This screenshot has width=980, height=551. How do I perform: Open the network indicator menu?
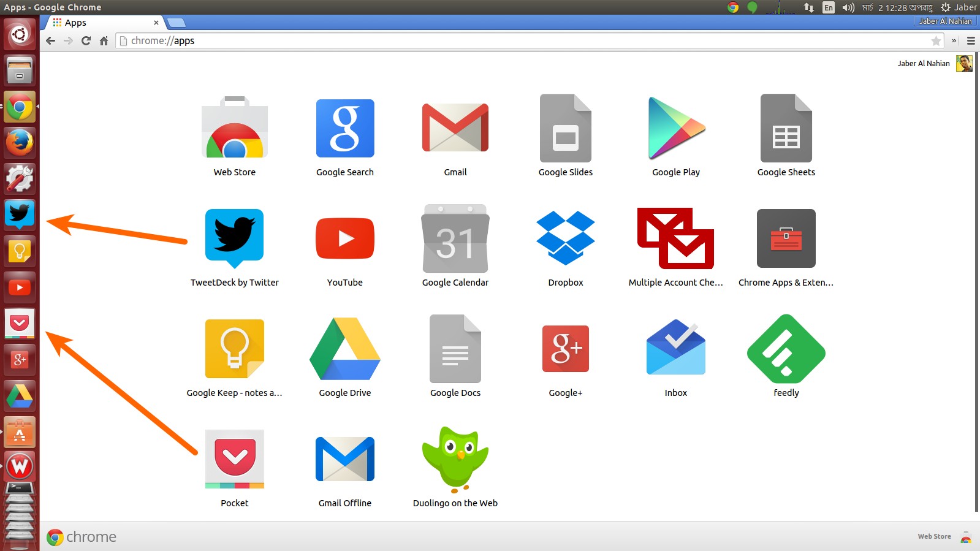pos(809,7)
